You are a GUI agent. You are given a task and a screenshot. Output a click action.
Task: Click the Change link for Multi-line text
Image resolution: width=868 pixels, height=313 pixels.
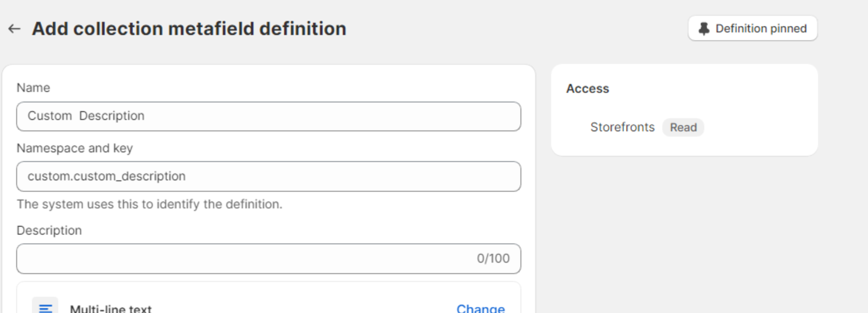pyautogui.click(x=481, y=308)
